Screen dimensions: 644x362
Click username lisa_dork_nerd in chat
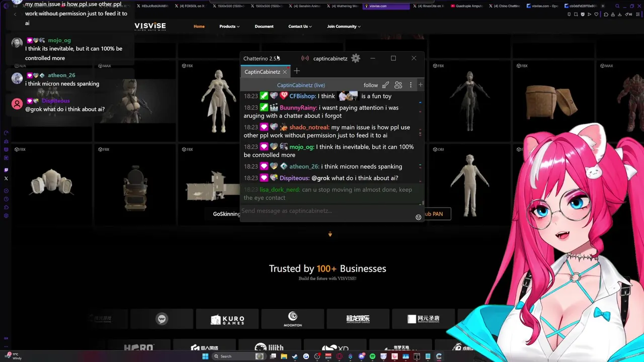pos(280,190)
